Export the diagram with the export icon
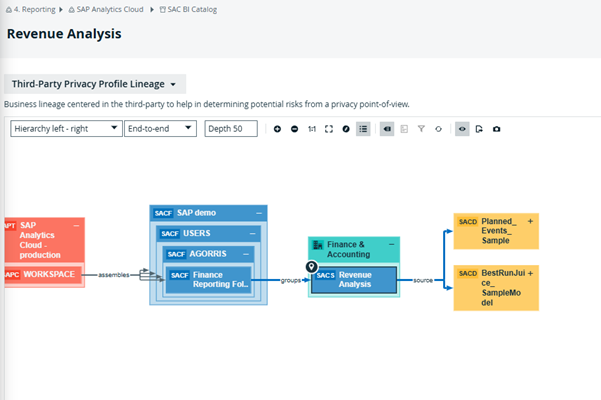This screenshot has width=601, height=400. (479, 129)
